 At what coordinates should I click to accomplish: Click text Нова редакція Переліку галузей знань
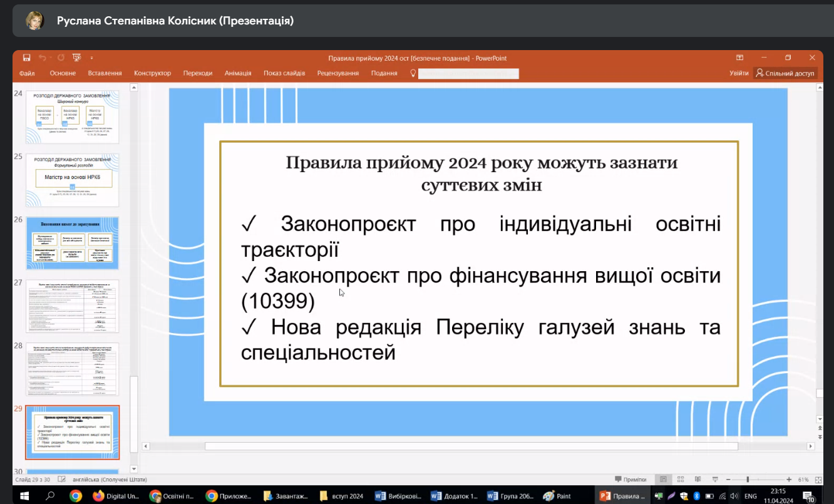coord(481,340)
